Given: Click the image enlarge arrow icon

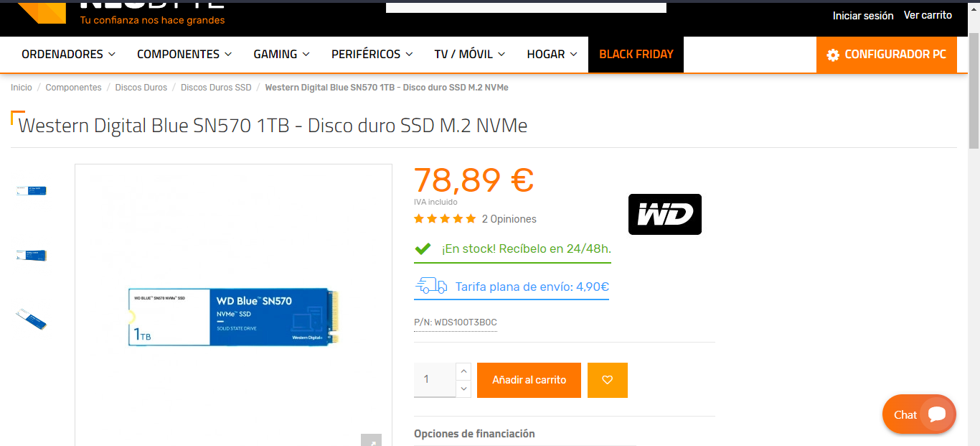Looking at the screenshot, I should pos(371,440).
